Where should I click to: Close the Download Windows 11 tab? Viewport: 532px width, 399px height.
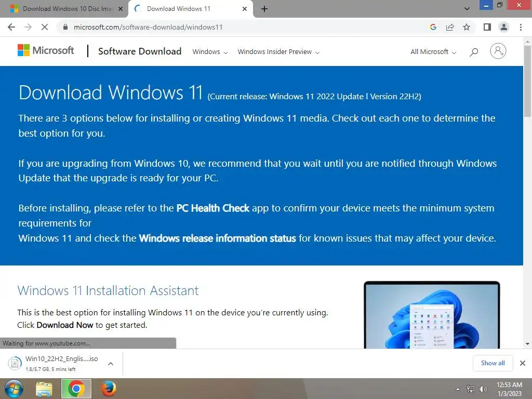(245, 9)
